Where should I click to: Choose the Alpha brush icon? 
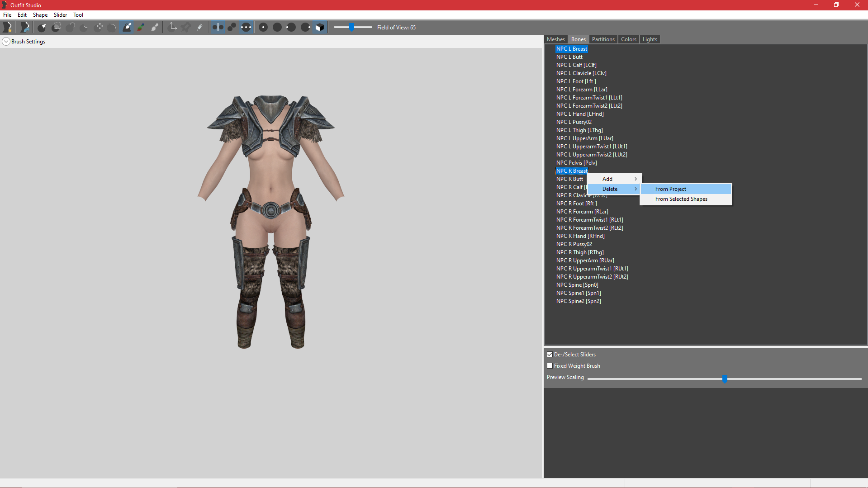[x=155, y=27]
